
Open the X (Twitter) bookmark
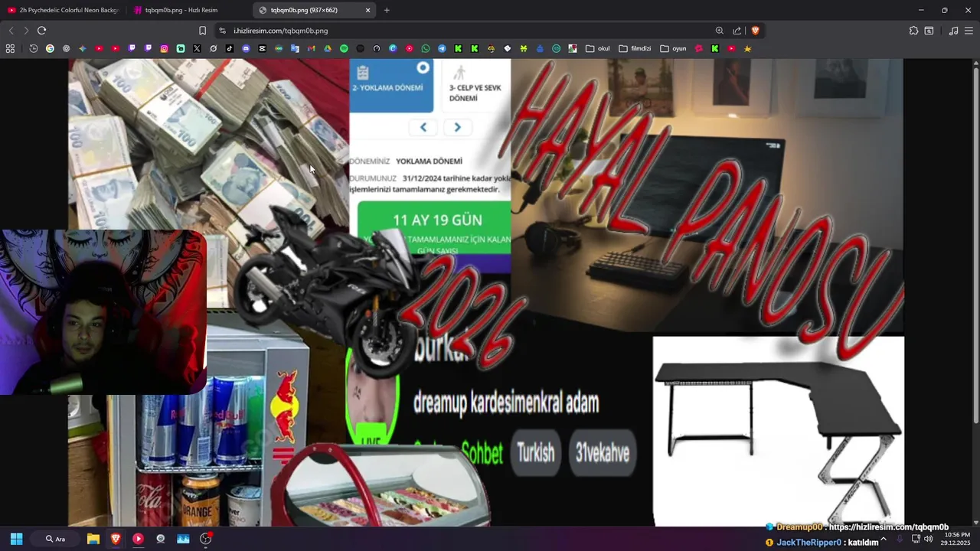point(197,48)
